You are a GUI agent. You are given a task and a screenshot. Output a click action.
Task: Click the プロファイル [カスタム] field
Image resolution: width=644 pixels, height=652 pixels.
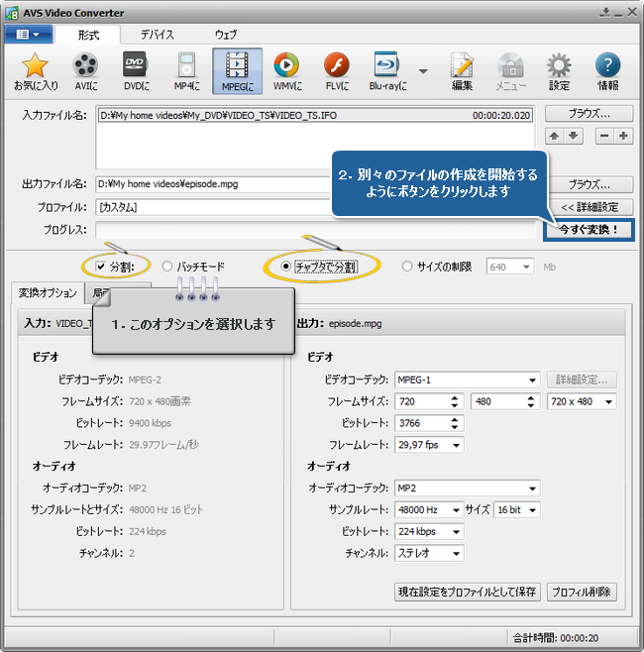[x=214, y=207]
